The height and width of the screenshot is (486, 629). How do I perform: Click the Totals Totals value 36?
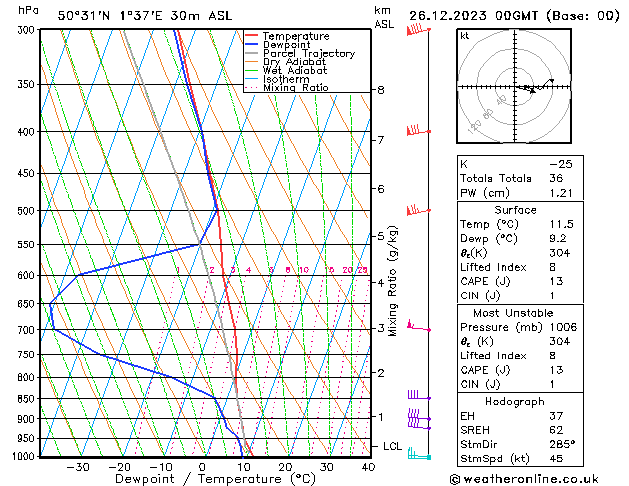556,178
